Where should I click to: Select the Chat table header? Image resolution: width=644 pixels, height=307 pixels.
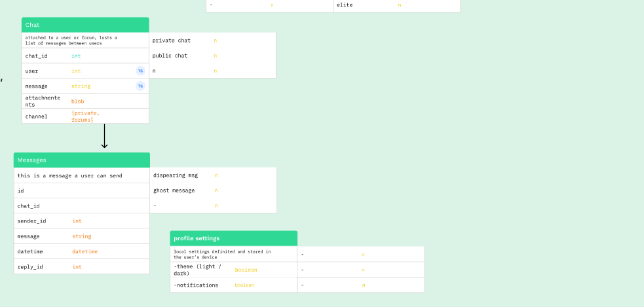coord(85,25)
